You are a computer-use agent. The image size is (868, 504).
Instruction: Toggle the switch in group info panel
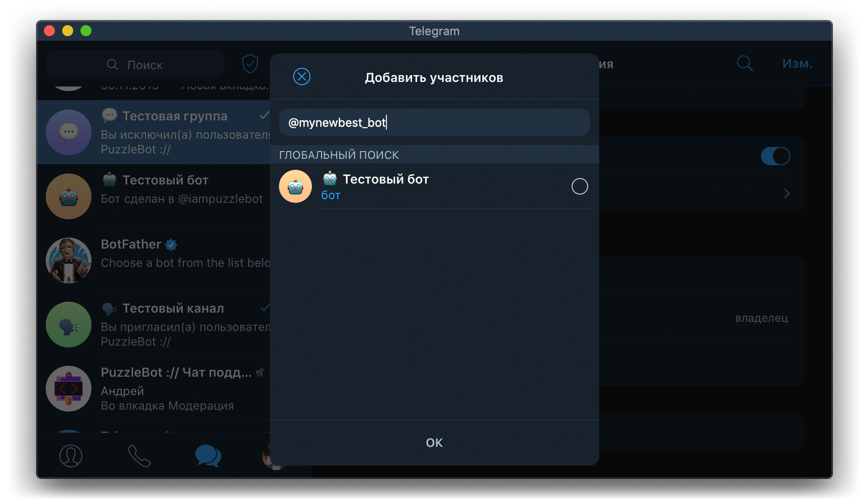[775, 156]
